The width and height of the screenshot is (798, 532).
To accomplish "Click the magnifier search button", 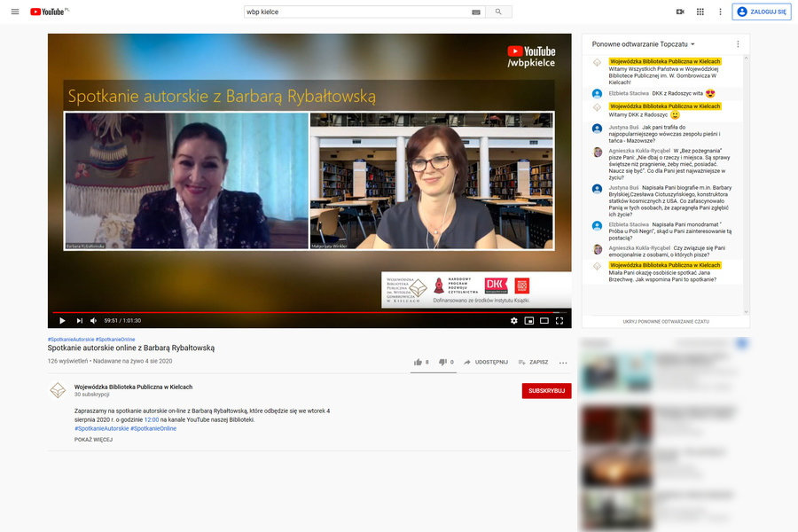I will tap(498, 12).
